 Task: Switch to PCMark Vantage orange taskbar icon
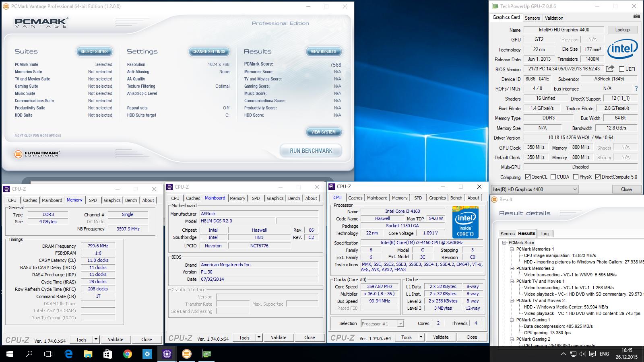pos(186,354)
